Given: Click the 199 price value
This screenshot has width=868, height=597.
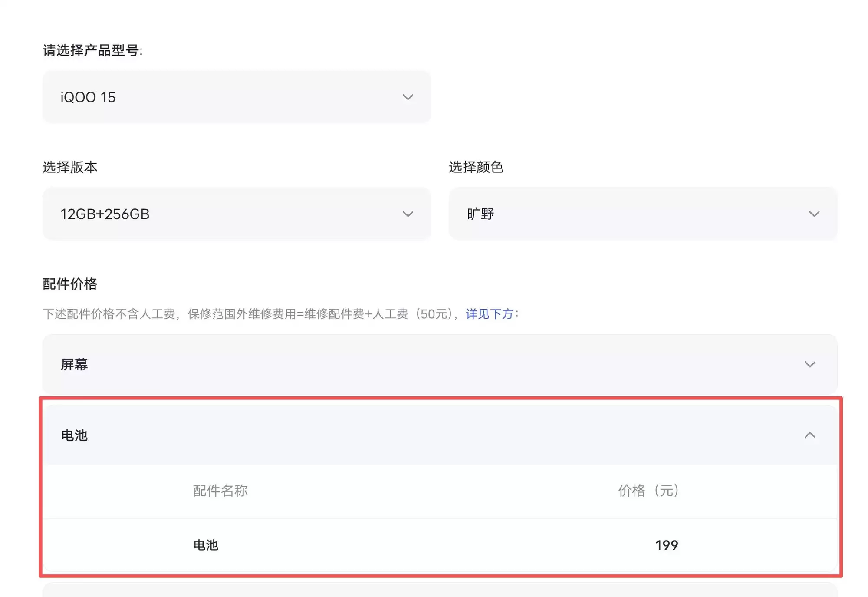Looking at the screenshot, I should click(667, 545).
